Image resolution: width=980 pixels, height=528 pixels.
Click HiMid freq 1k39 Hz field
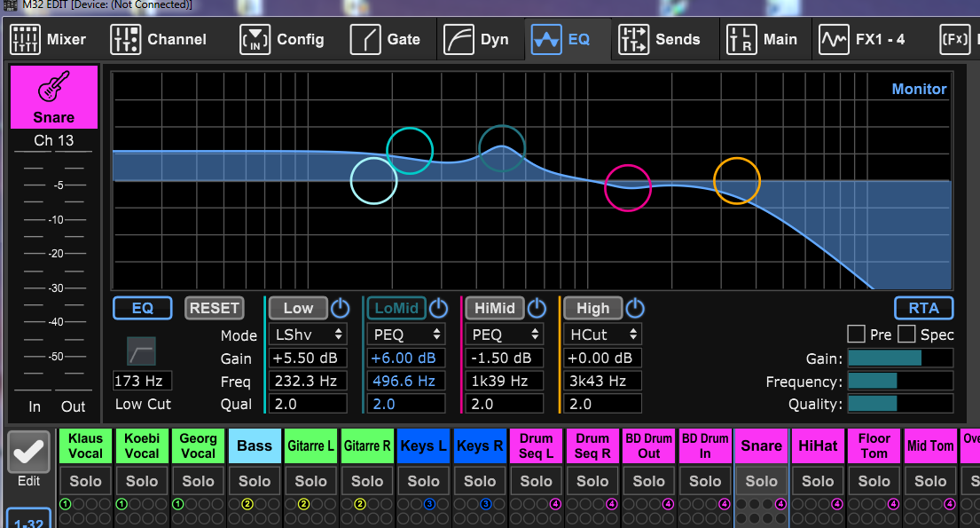(x=504, y=381)
